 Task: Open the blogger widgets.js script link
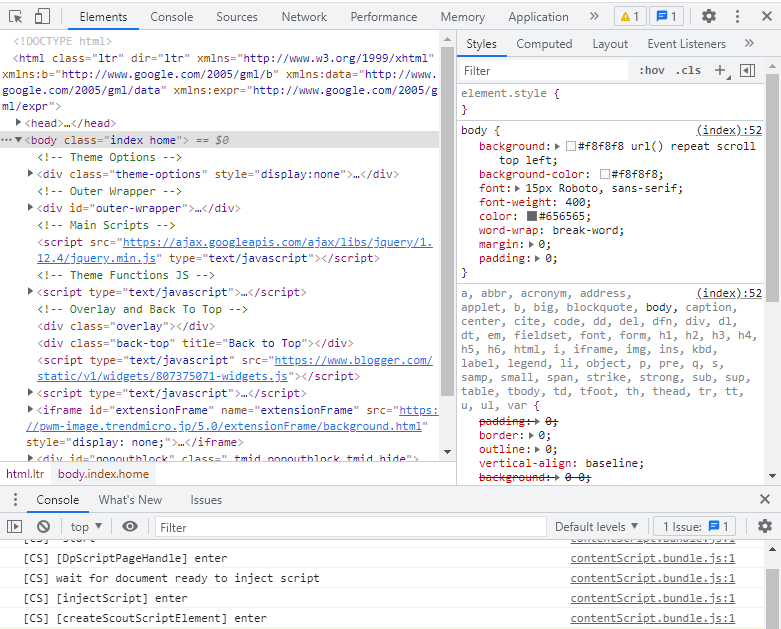tap(235, 368)
